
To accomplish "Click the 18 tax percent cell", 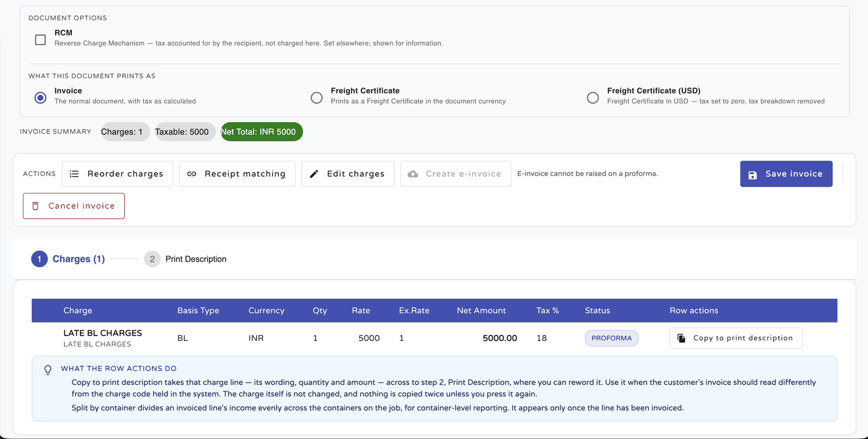I will pyautogui.click(x=542, y=338).
